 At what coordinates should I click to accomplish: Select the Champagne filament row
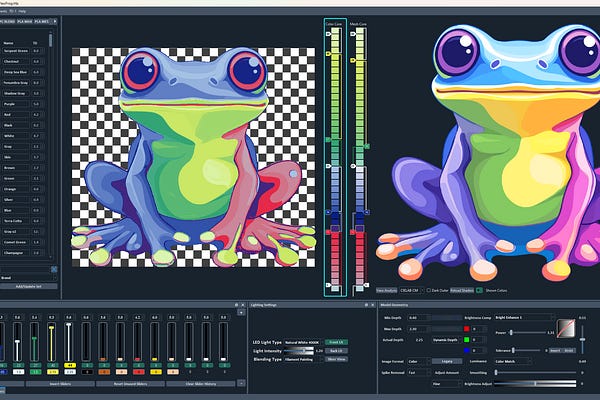tap(23, 253)
